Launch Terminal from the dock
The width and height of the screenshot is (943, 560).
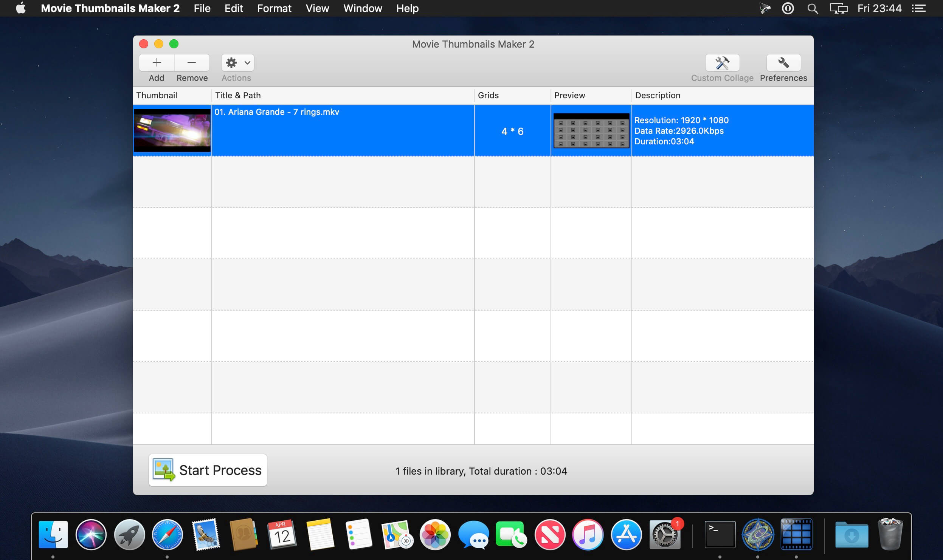(720, 534)
